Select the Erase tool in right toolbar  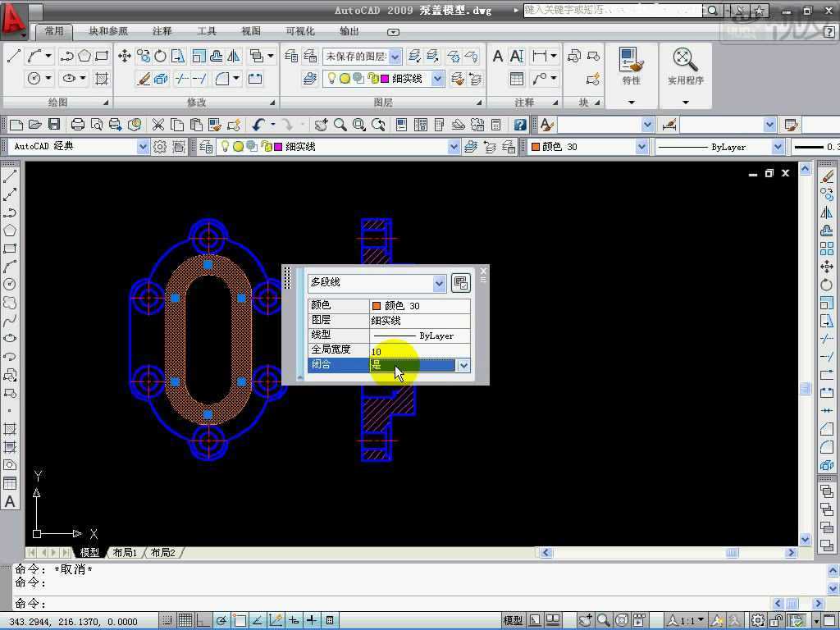click(827, 177)
